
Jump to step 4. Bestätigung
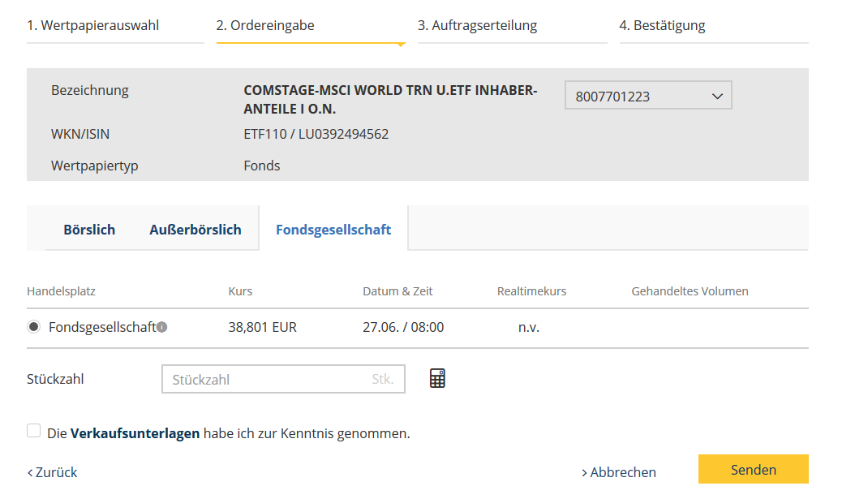click(x=662, y=25)
